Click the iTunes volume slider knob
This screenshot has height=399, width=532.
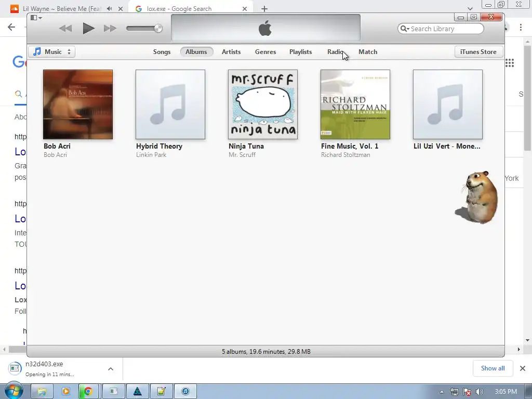pos(158,28)
